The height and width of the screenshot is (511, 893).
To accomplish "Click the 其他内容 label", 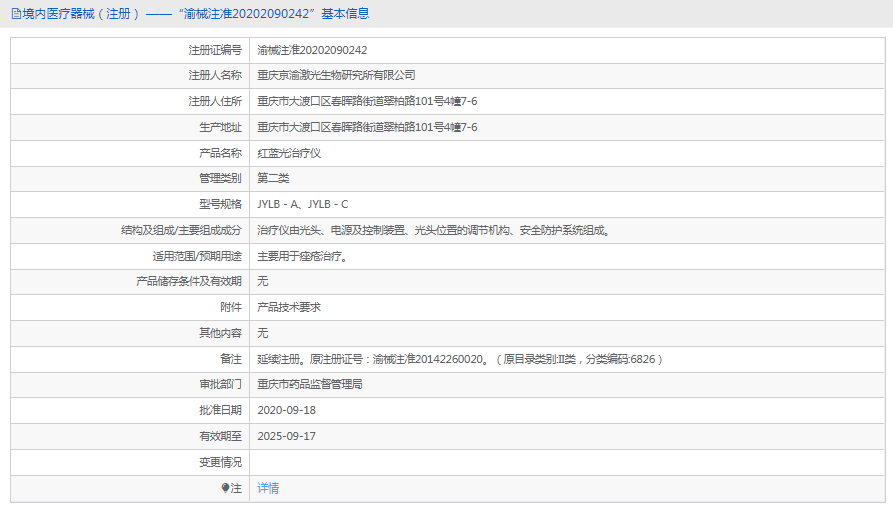I will pyautogui.click(x=220, y=333).
